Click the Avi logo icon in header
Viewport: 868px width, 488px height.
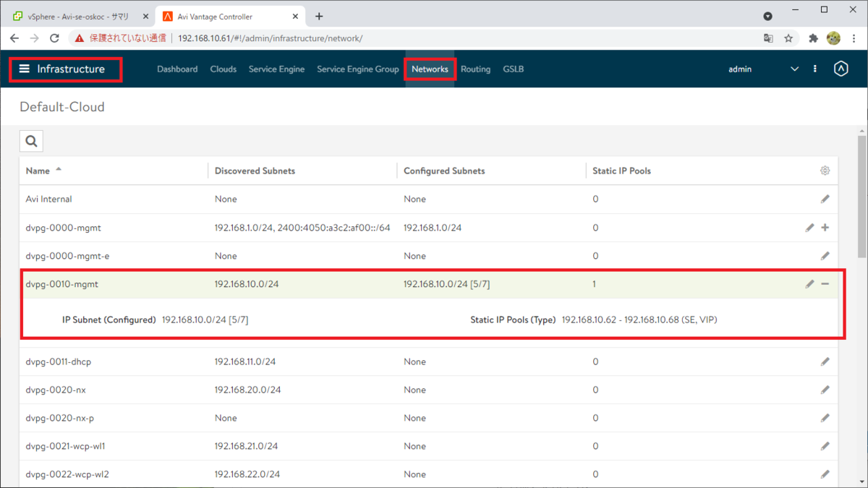(841, 69)
